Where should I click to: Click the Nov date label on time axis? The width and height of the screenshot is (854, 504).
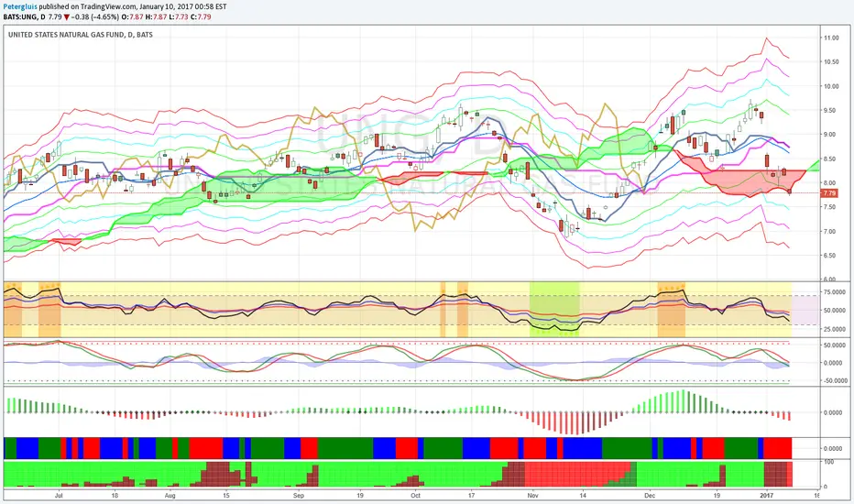tap(532, 496)
